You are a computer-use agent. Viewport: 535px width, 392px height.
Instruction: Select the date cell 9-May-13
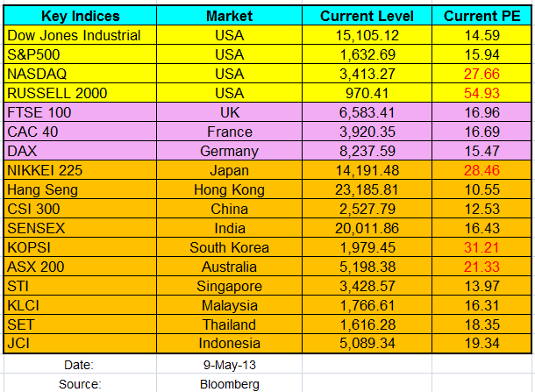[229, 364]
